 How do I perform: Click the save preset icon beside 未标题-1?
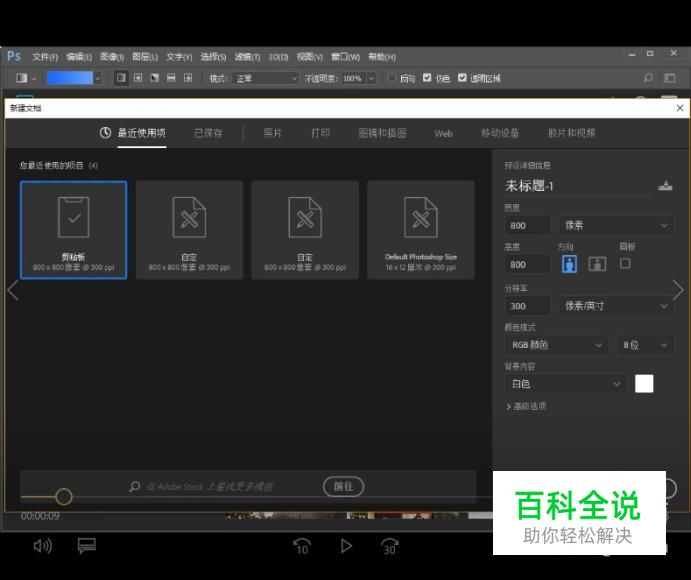666,185
